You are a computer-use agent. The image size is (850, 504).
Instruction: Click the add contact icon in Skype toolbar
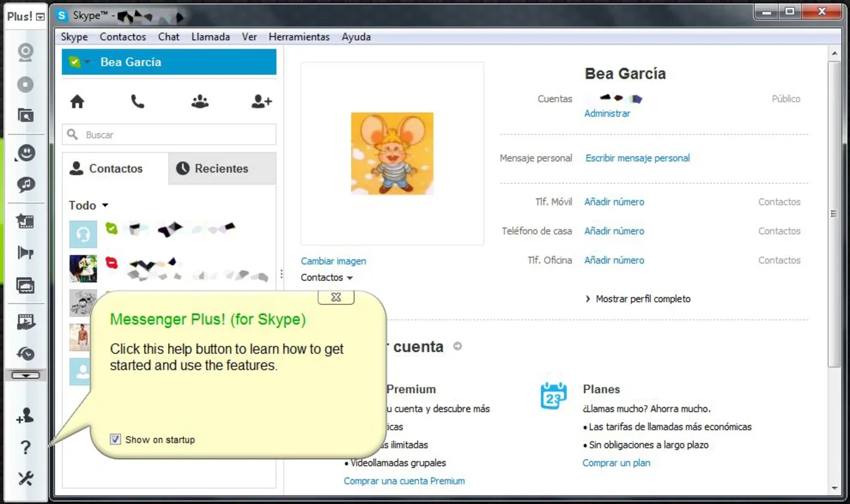pyautogui.click(x=261, y=101)
